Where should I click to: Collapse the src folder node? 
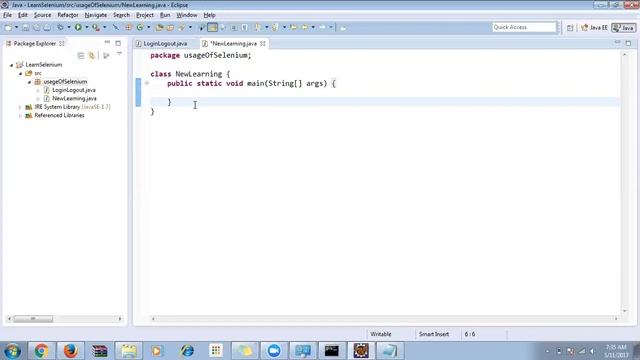tap(20, 73)
